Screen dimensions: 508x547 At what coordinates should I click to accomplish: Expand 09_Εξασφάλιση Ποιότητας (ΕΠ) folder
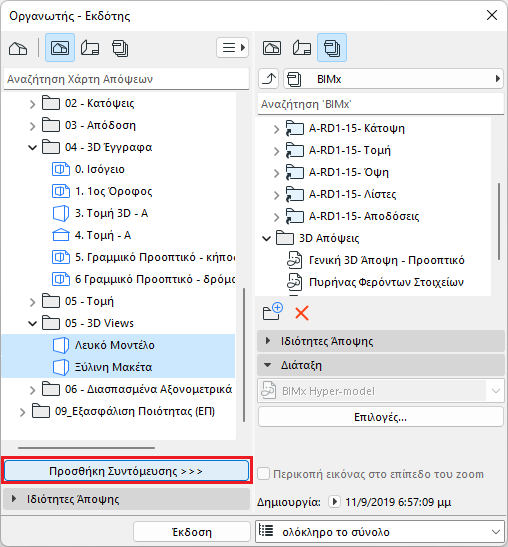pos(22,412)
